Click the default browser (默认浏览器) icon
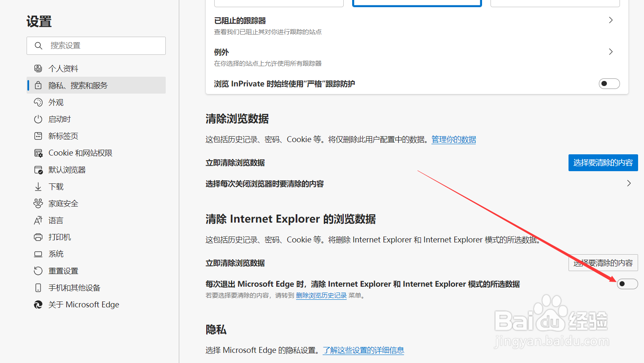 click(38, 169)
